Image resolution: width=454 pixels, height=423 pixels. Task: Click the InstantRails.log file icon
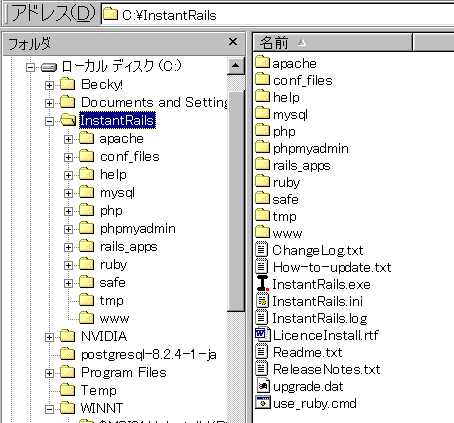click(262, 317)
